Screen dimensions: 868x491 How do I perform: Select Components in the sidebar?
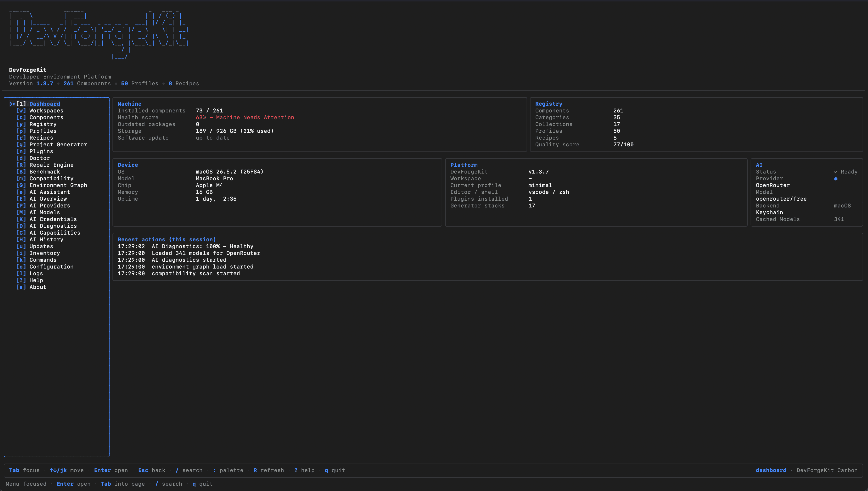point(40,117)
